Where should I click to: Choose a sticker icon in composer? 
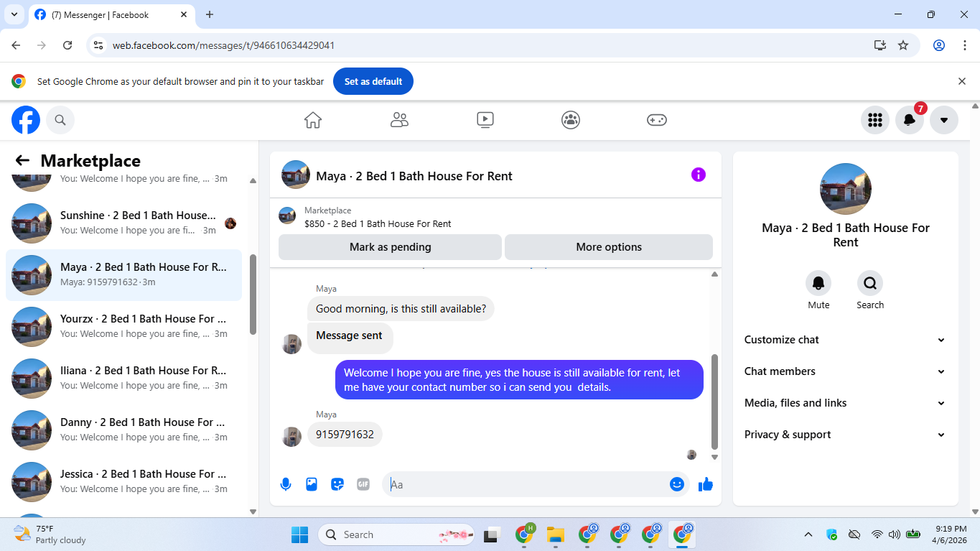(337, 484)
